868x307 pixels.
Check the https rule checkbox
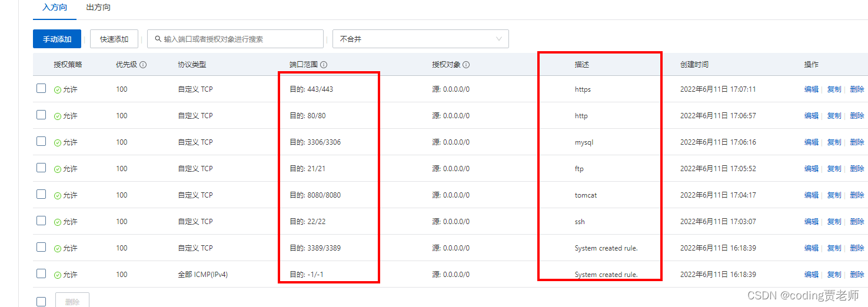tap(41, 88)
